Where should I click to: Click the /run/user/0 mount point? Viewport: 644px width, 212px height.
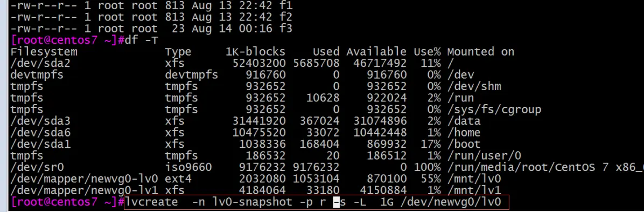point(484,155)
